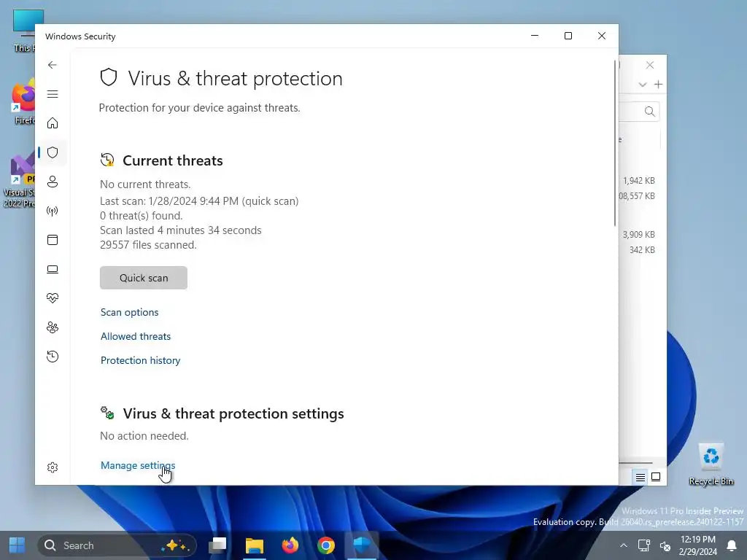Screen dimensions: 747x560
Task: Open Scan options link
Action: [130, 312]
